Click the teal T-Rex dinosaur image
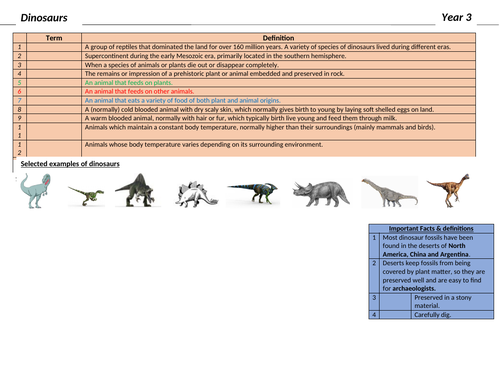Screen dimensions: 500x386 pos(35,191)
